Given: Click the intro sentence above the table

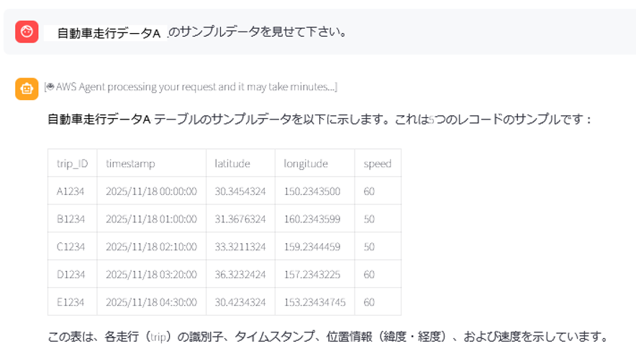Looking at the screenshot, I should click(319, 119).
